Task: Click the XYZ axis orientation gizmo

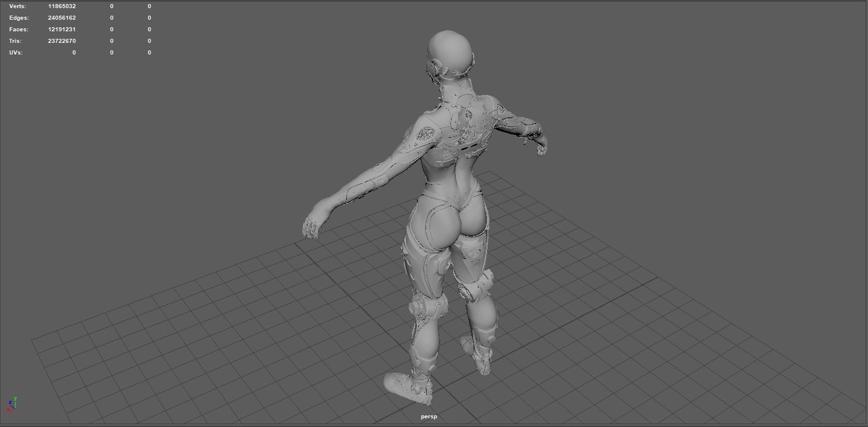Action: click(x=12, y=404)
